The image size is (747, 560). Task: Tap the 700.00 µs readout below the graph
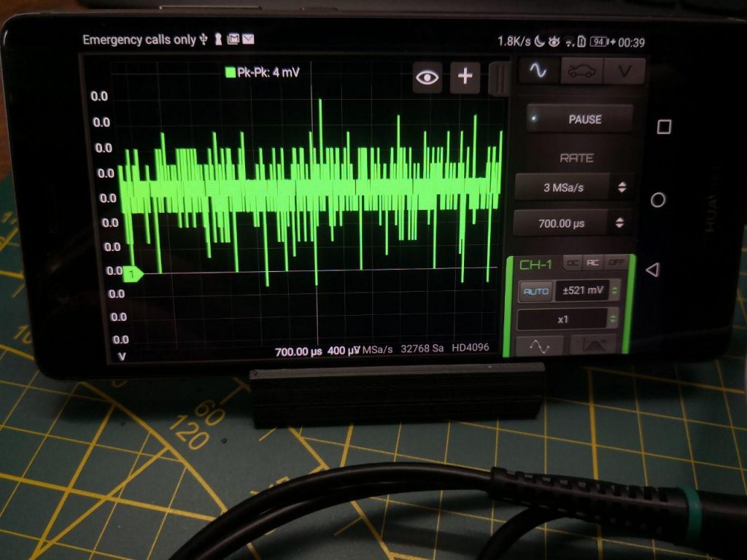tap(298, 352)
